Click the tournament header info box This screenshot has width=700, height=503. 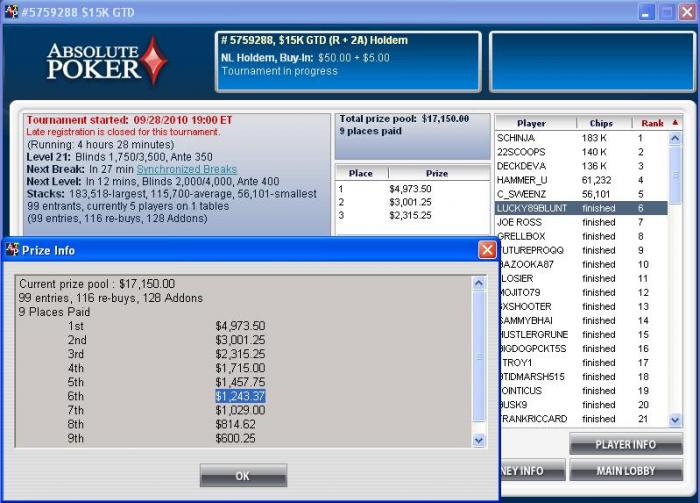tap(348, 62)
